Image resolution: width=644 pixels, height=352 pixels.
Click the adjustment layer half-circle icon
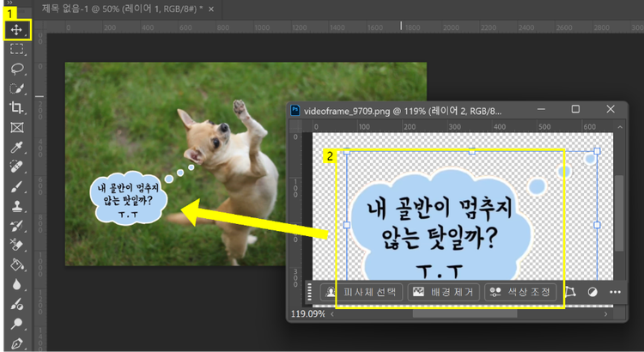point(592,292)
